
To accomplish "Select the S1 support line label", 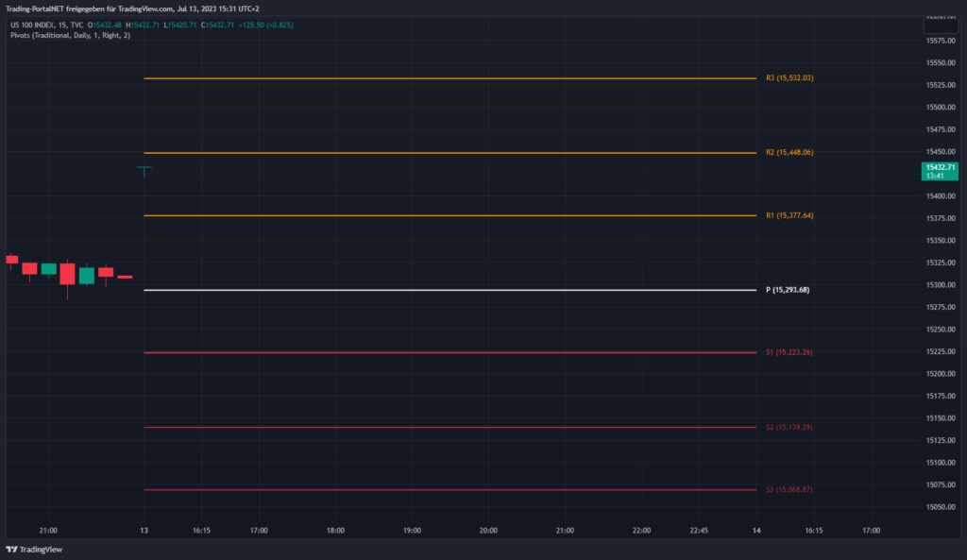I will [789, 352].
